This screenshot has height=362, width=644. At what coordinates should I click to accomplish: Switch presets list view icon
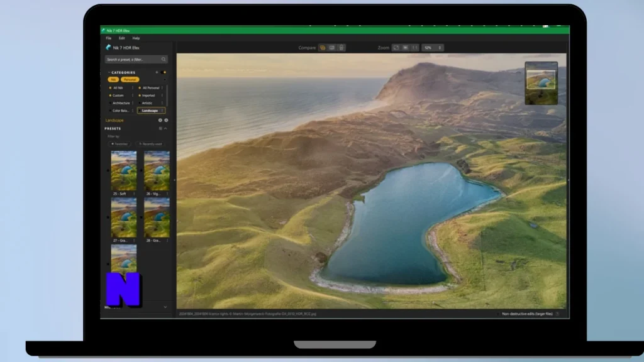(160, 128)
